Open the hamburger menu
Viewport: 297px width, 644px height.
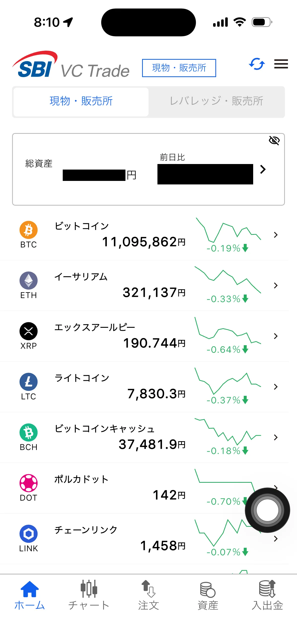coord(281,64)
